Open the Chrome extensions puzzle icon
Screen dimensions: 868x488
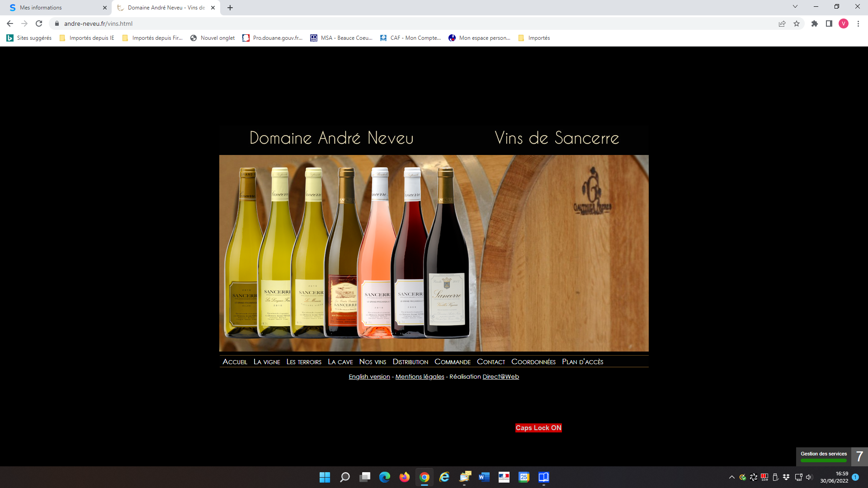point(815,23)
